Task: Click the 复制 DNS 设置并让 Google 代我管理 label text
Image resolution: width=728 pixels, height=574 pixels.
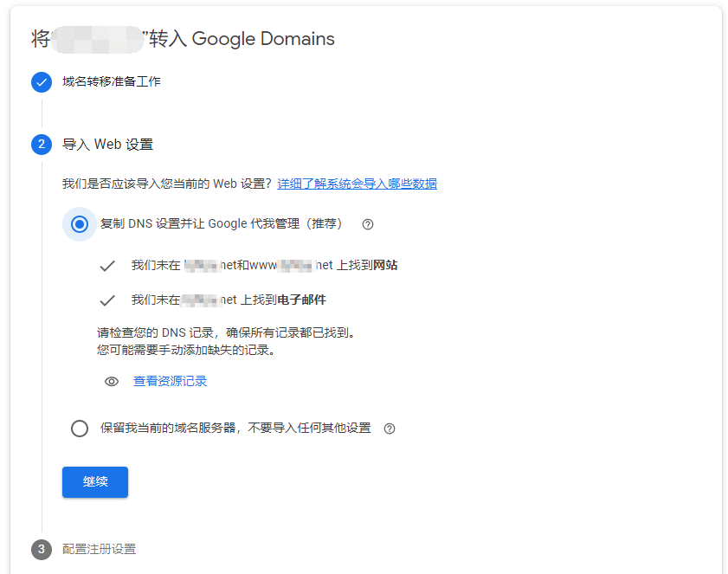Action: coord(222,224)
